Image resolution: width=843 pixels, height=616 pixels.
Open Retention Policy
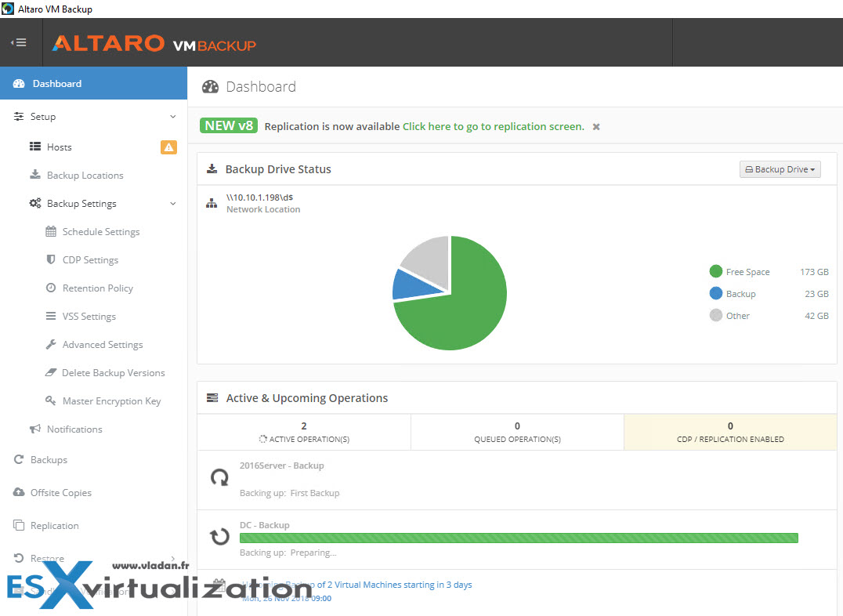tap(98, 288)
